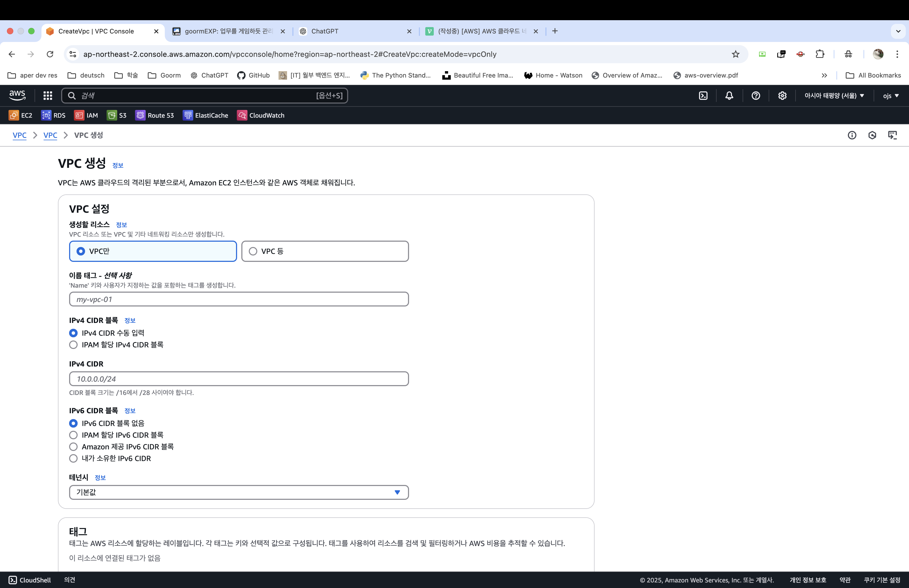909x588 pixels.
Task: Focus the AWS 검색 search box
Action: (204, 95)
